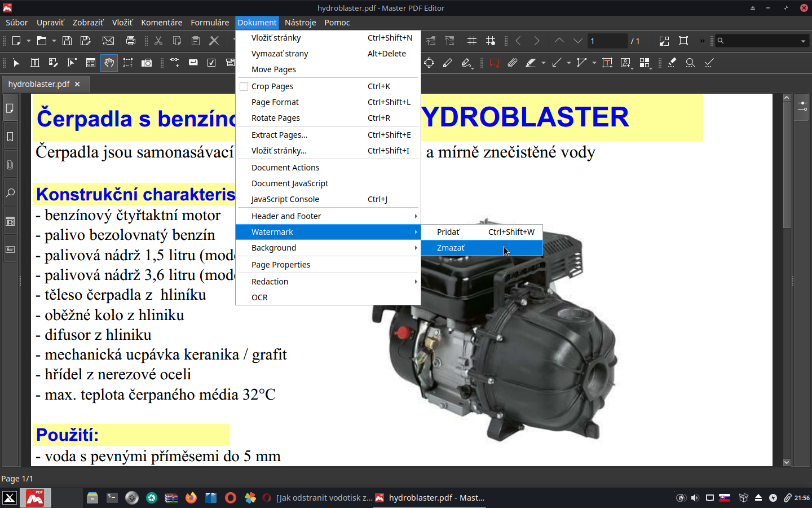Select the arrow Edit Document tool

click(x=16, y=63)
